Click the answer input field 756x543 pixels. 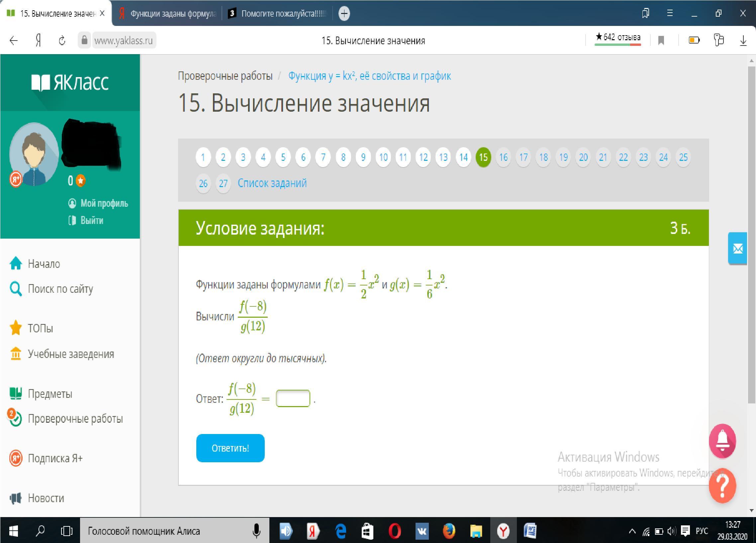(293, 398)
